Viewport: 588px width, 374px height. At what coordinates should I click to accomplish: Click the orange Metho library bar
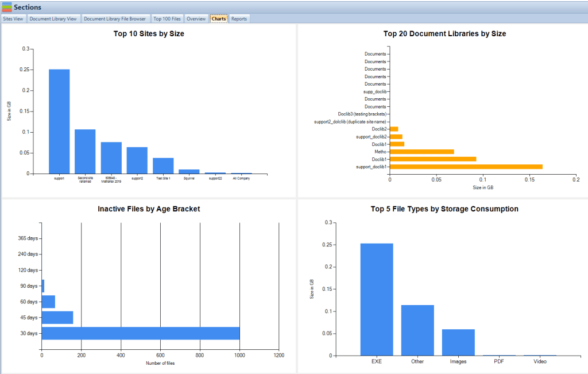(421, 152)
